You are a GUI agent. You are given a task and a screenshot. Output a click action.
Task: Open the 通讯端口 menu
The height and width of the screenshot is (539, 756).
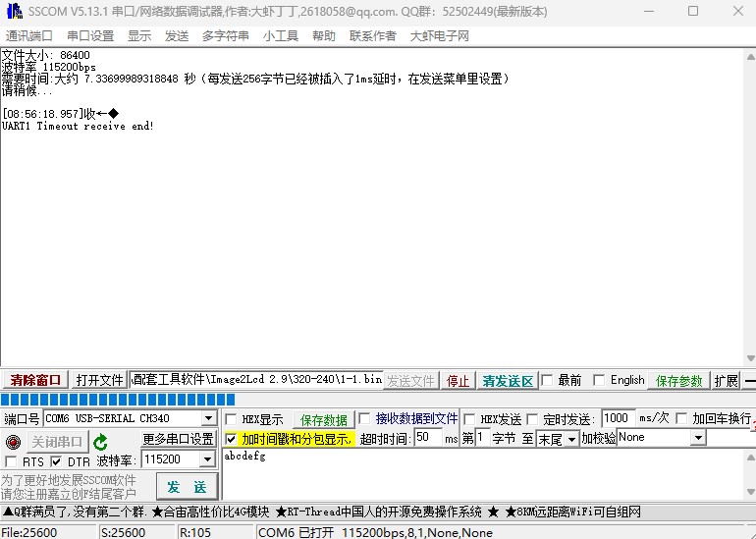click(28, 36)
